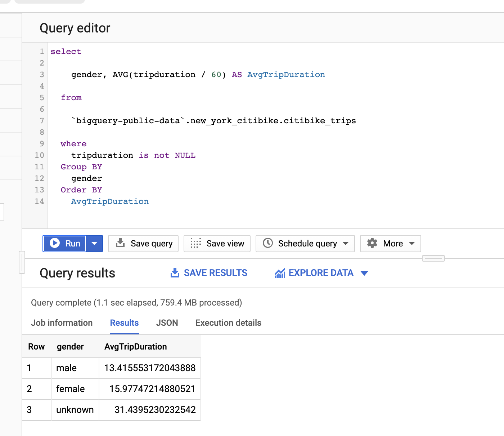Click the left sidebar resize handle
This screenshot has width=504, height=436.
[x=22, y=262]
